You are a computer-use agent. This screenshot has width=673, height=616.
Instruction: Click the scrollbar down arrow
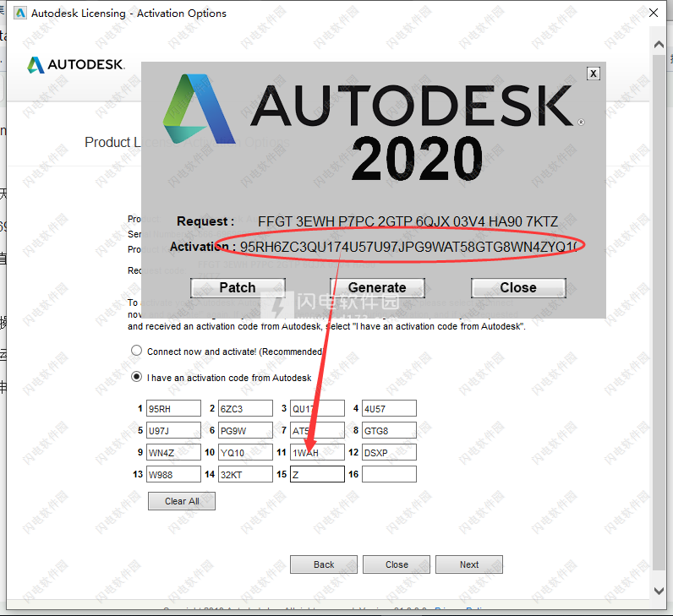659,591
